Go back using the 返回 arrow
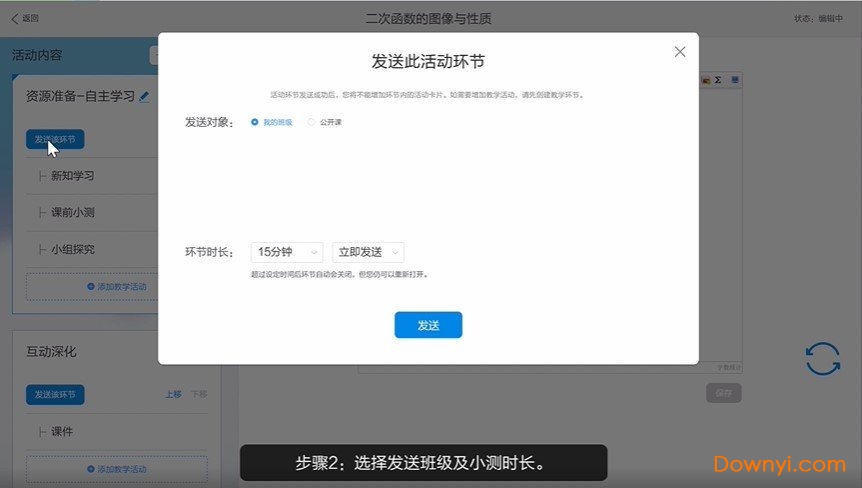 coord(24,18)
